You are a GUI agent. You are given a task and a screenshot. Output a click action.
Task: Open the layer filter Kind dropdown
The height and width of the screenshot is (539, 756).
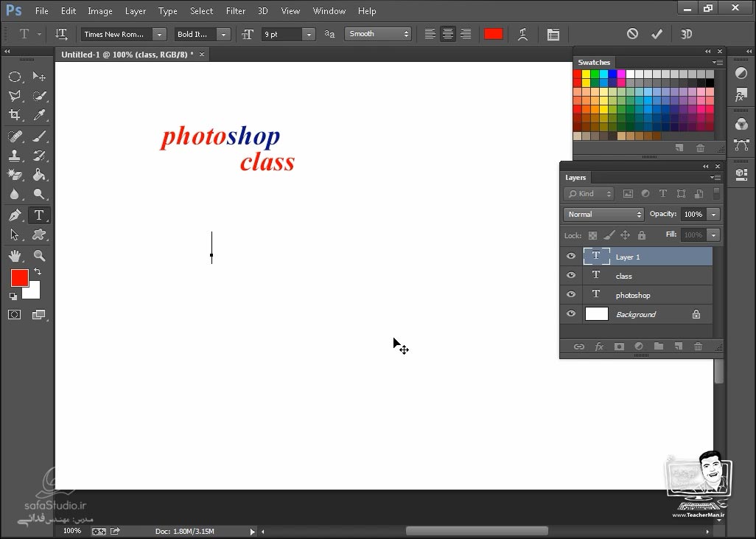[589, 194]
